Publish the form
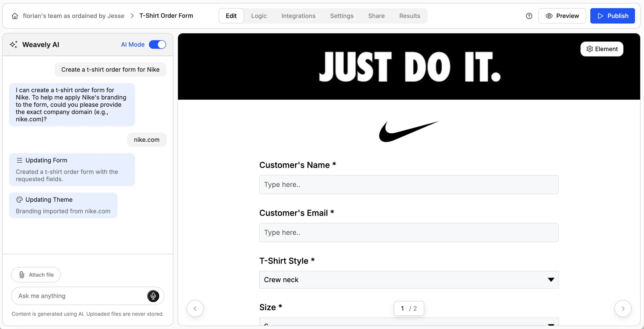The height and width of the screenshot is (329, 644). (613, 16)
